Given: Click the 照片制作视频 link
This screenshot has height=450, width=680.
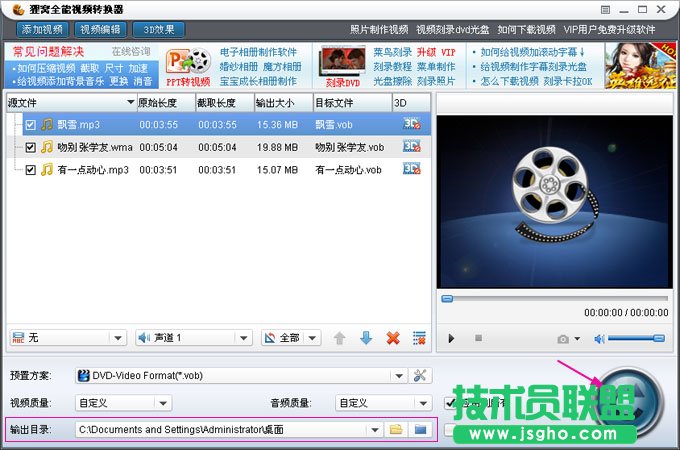Looking at the screenshot, I should point(379,30).
